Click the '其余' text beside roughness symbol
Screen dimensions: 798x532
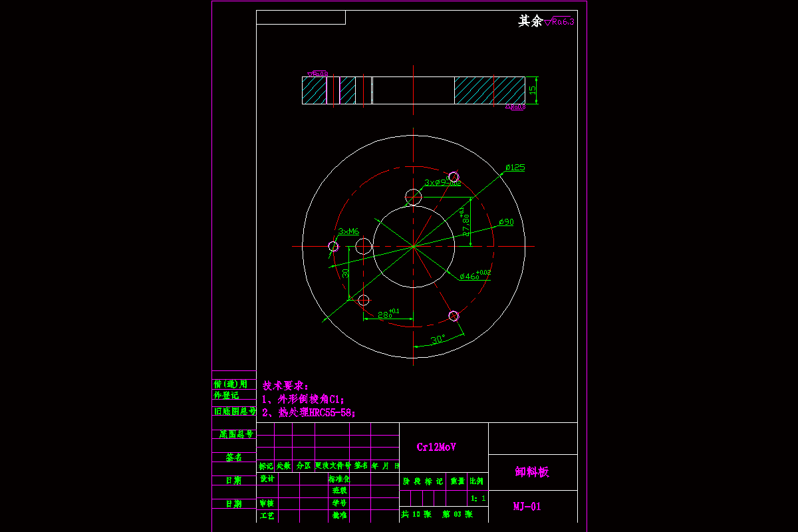531,21
